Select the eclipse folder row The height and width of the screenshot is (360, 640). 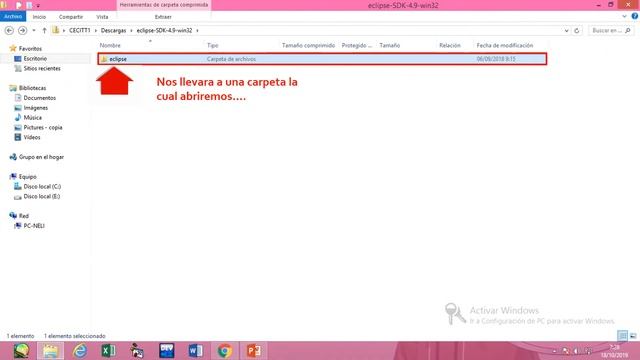coord(322,59)
